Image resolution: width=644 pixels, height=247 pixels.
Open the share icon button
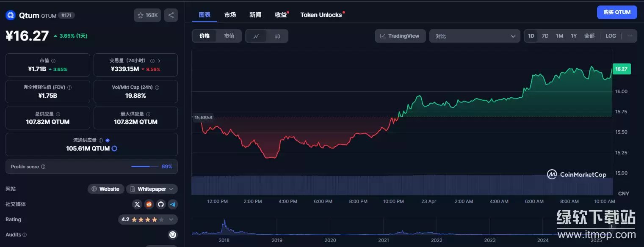pyautogui.click(x=171, y=15)
